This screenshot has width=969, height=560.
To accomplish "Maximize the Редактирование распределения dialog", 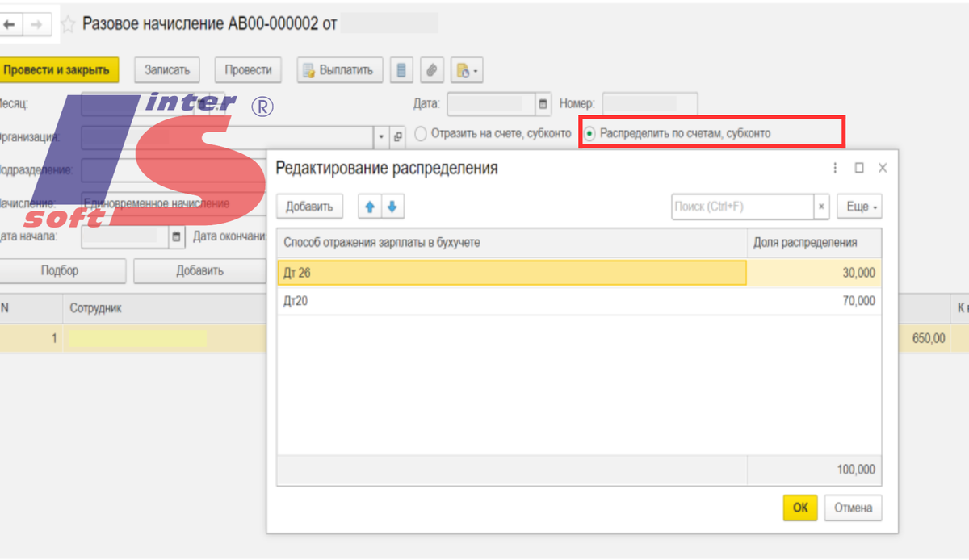I will click(859, 168).
